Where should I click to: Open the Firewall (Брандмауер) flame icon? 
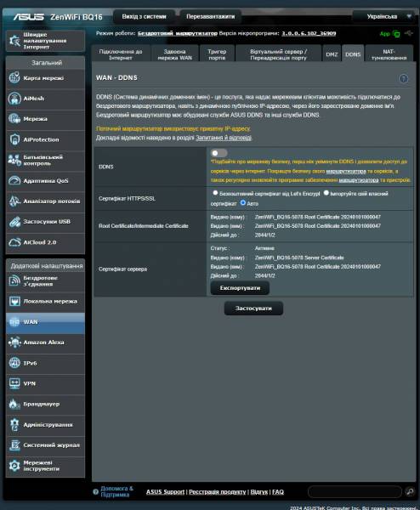tap(14, 404)
